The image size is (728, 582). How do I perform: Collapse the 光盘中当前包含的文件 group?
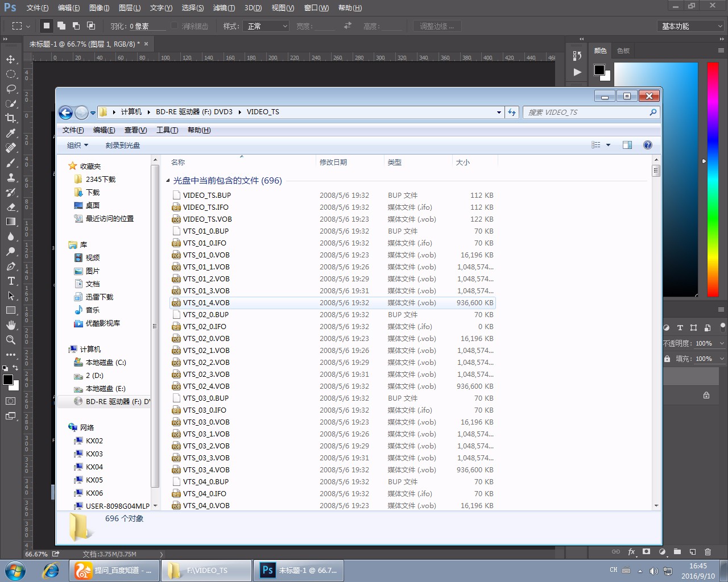[168, 181]
